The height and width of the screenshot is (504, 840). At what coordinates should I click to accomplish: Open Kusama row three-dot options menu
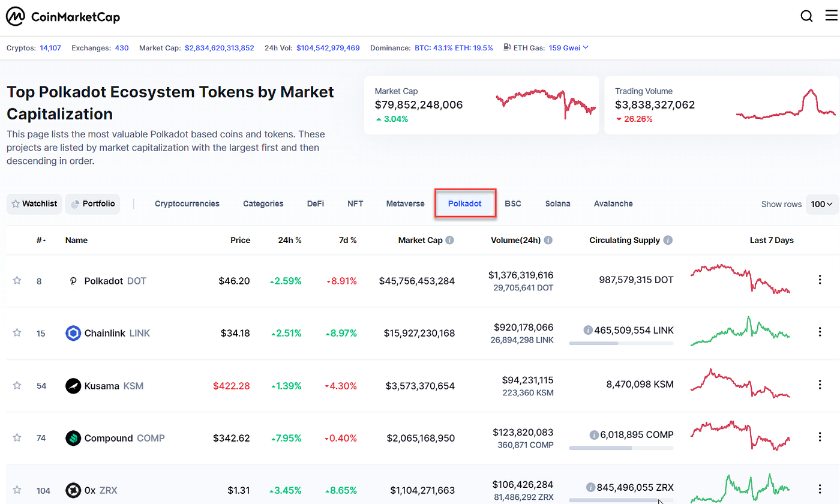(x=820, y=385)
